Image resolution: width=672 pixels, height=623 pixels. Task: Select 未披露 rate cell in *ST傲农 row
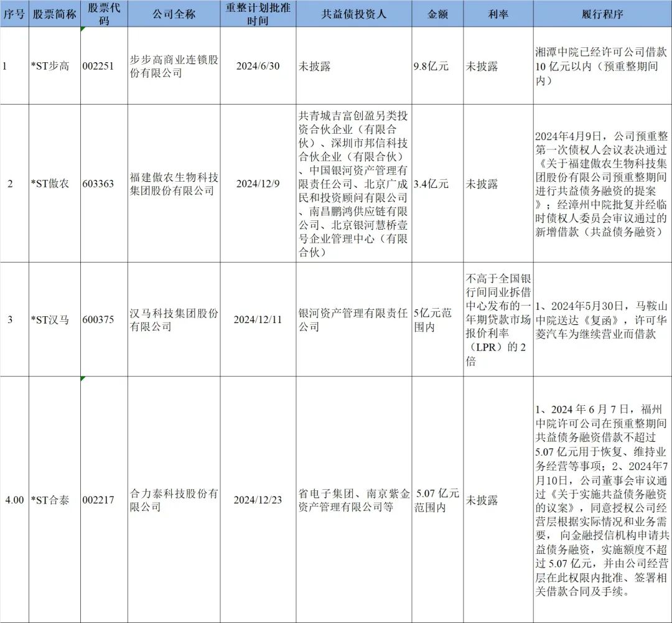click(x=498, y=183)
